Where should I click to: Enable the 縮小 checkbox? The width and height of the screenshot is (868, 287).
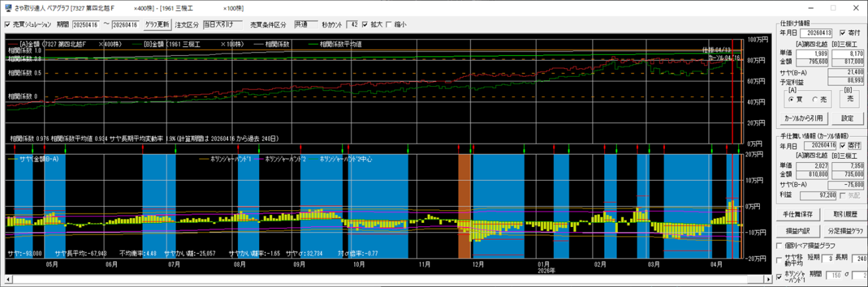pos(389,25)
